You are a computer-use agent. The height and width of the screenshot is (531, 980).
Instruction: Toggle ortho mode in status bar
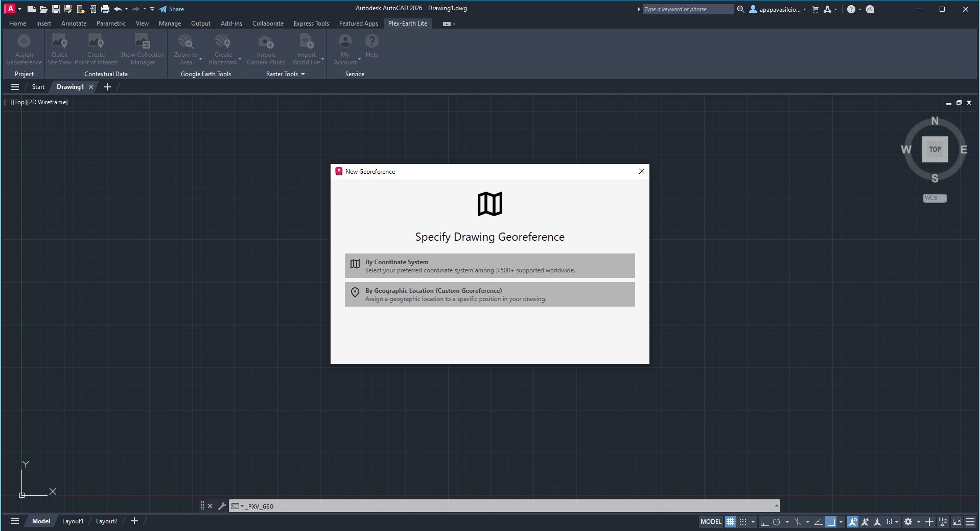(x=764, y=522)
